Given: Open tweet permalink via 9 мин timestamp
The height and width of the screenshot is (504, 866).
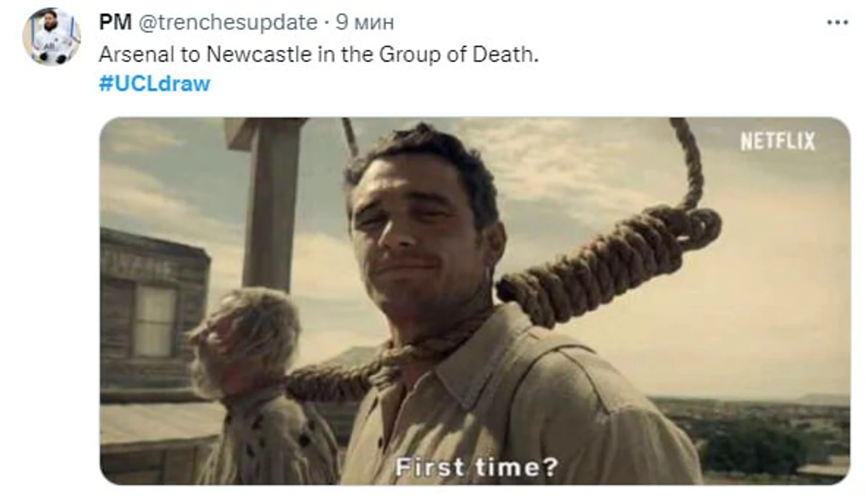Looking at the screenshot, I should pos(364,23).
